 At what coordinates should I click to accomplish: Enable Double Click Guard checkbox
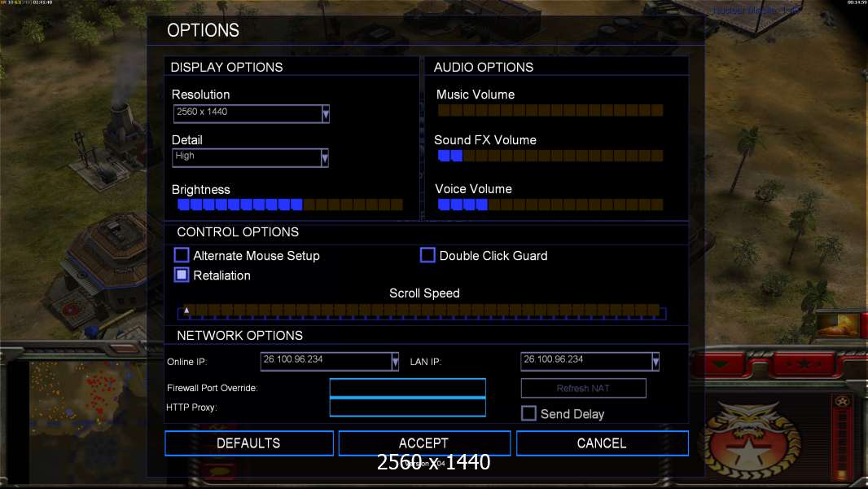coord(427,255)
